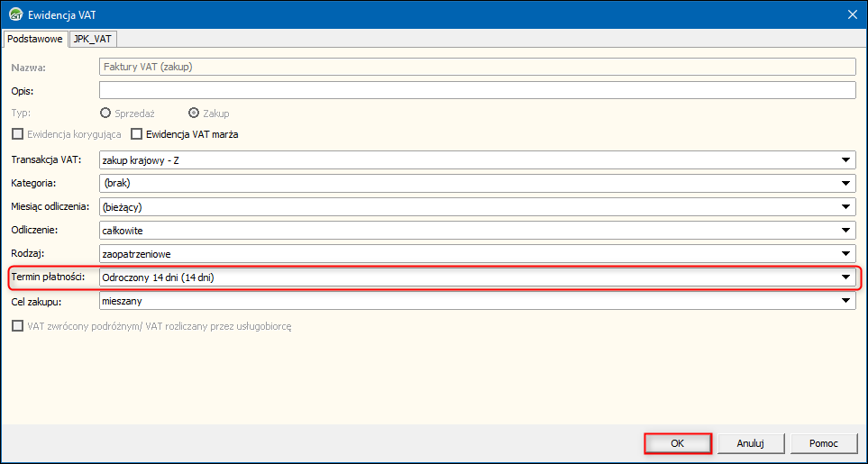Expand the Kategoria combo box
The height and width of the screenshot is (464, 868).
point(478,183)
